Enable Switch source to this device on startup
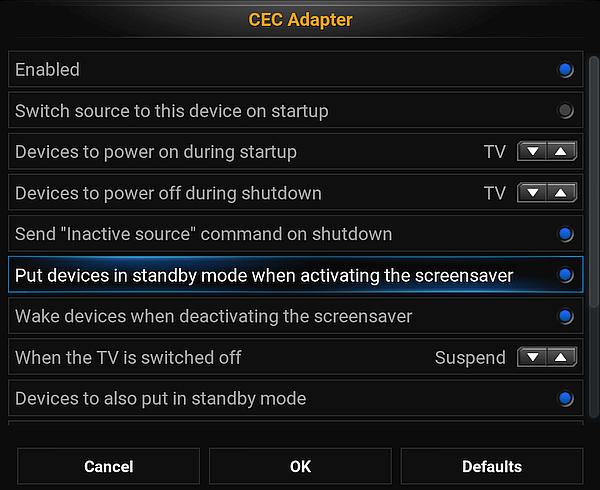This screenshot has height=490, width=600. [566, 111]
